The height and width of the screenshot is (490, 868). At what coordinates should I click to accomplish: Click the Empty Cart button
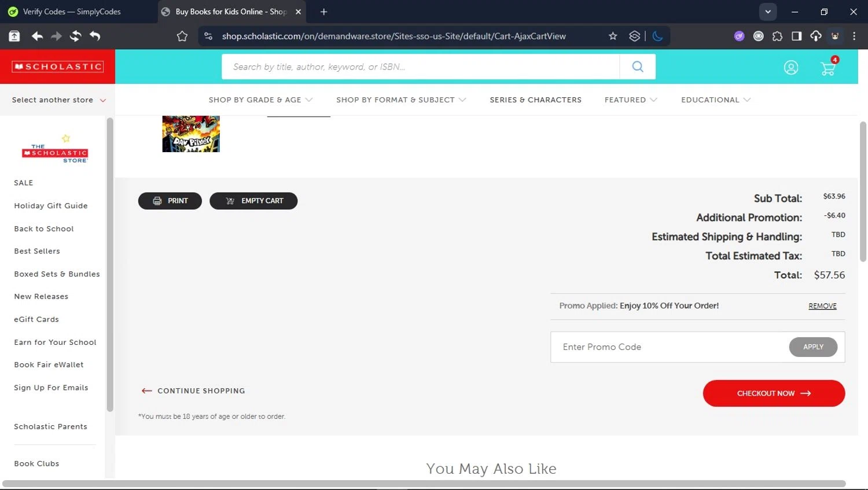(253, 201)
